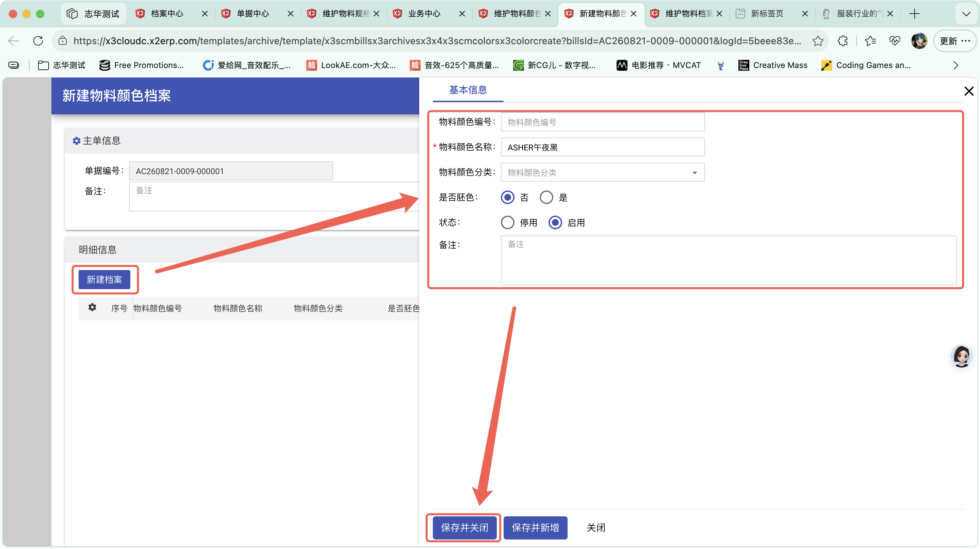Click the 保存并新增 button

click(535, 528)
